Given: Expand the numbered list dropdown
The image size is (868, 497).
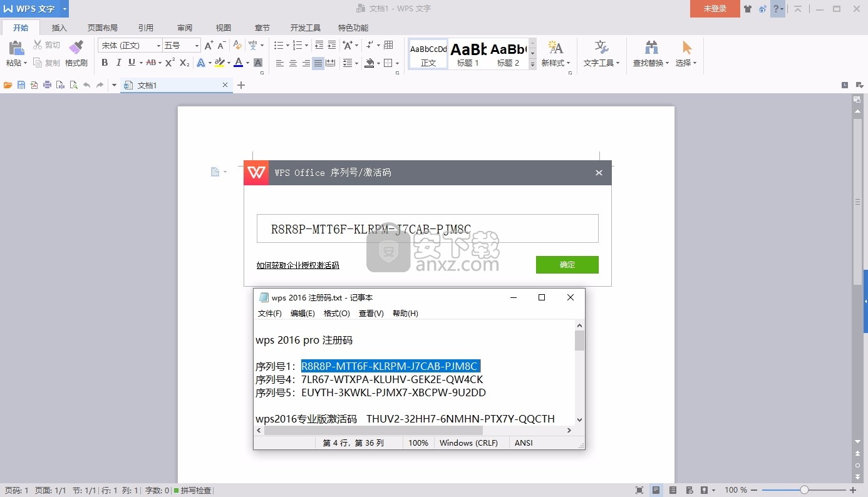Looking at the screenshot, I should 306,45.
